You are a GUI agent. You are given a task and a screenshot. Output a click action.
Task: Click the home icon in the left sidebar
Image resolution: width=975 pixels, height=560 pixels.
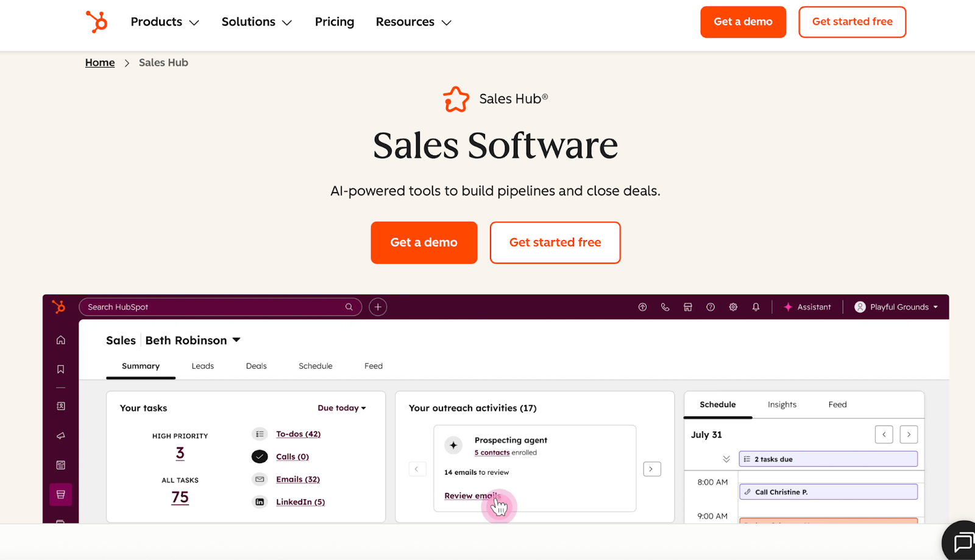[x=61, y=340]
